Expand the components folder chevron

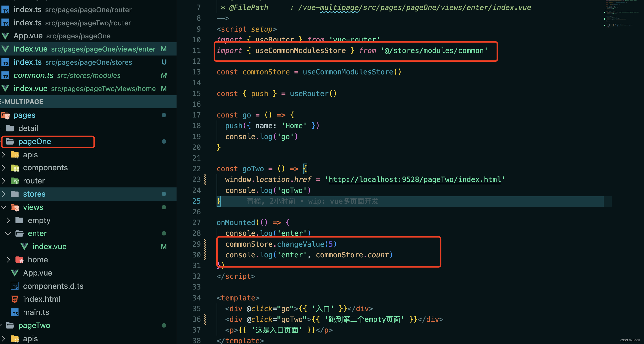point(3,168)
